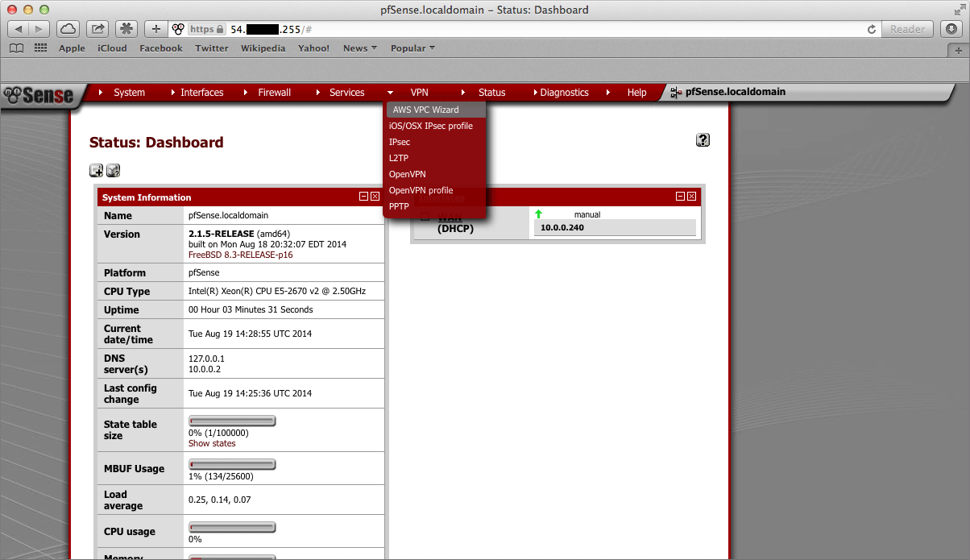This screenshot has width=970, height=560.
Task: Open Safari iCloud Tabs cloud icon
Action: click(x=68, y=29)
